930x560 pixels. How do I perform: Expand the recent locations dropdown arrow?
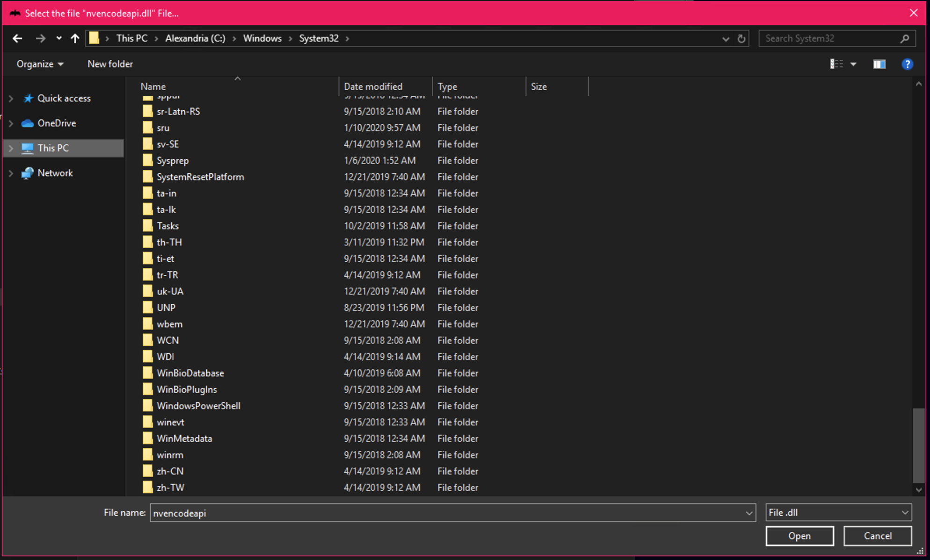58,38
